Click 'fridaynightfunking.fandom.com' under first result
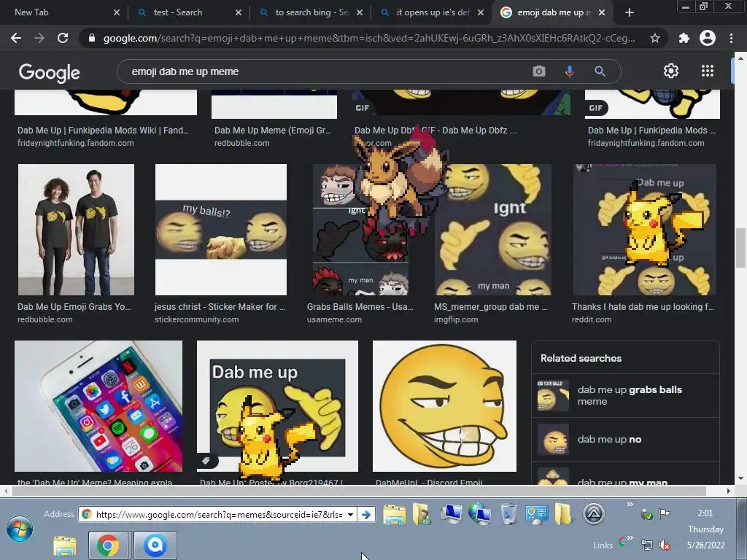Image resolution: width=747 pixels, height=560 pixels. tap(76, 143)
